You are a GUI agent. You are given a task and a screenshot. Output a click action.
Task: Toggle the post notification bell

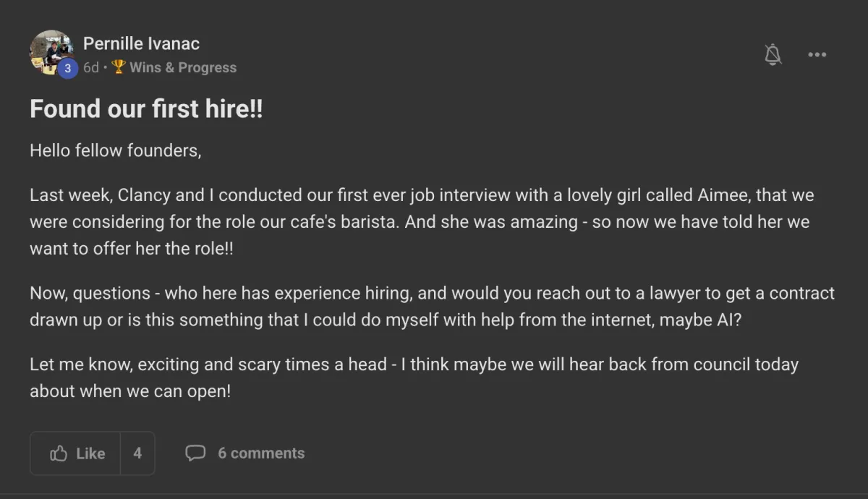click(773, 54)
